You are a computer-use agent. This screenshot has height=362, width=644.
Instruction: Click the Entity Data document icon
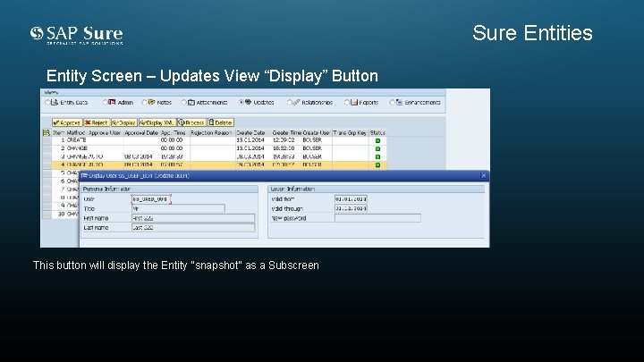coord(55,102)
